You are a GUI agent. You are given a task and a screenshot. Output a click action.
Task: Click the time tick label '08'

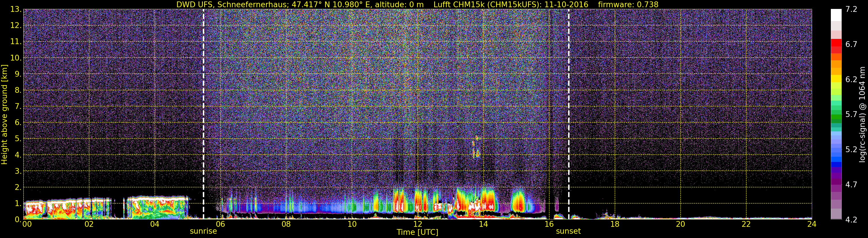pyautogui.click(x=286, y=224)
